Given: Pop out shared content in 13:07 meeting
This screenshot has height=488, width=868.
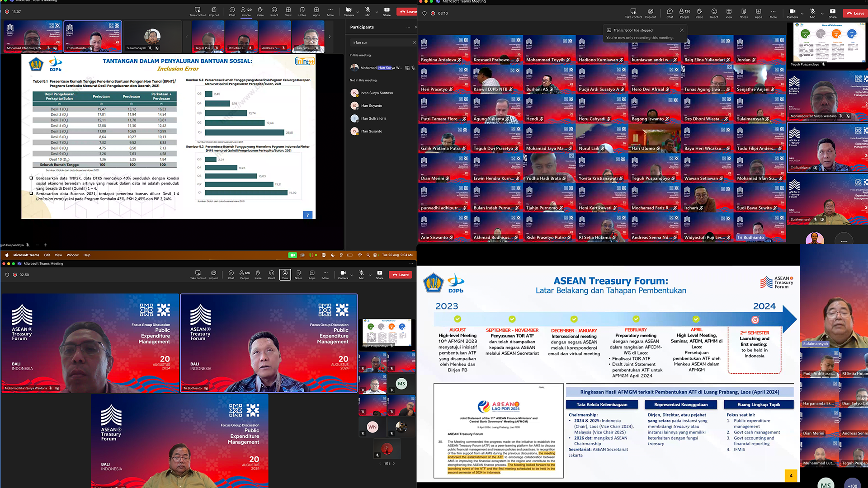Looking at the screenshot, I should [x=213, y=11].
